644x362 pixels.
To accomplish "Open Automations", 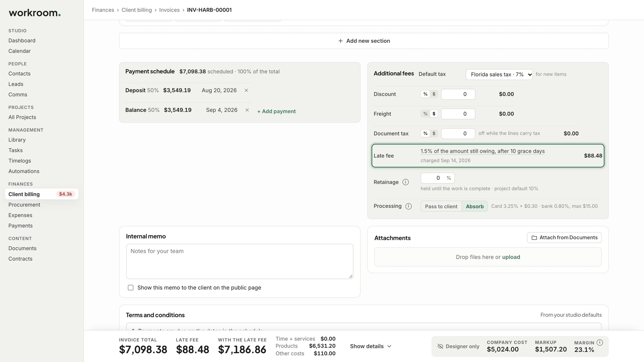I will click(24, 171).
